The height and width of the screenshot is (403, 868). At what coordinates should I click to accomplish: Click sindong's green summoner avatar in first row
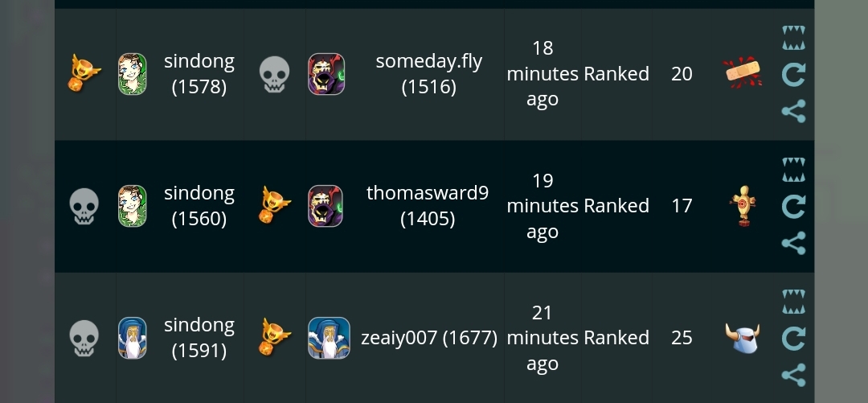133,74
